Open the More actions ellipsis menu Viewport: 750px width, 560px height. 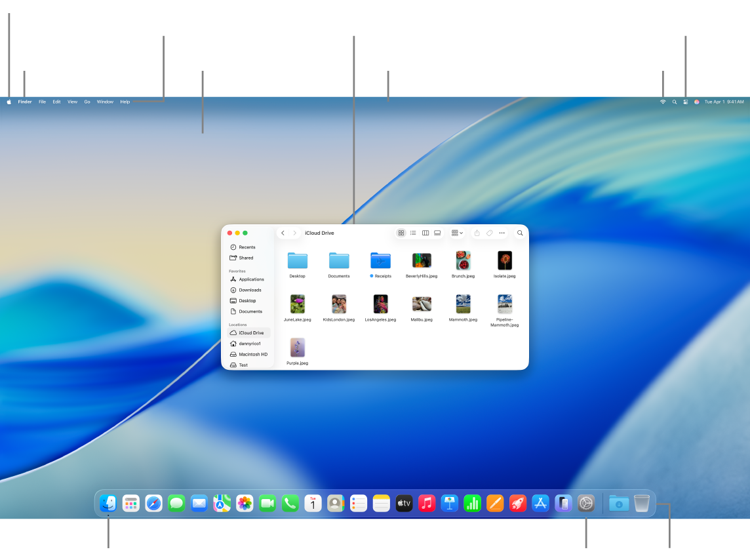pyautogui.click(x=502, y=233)
